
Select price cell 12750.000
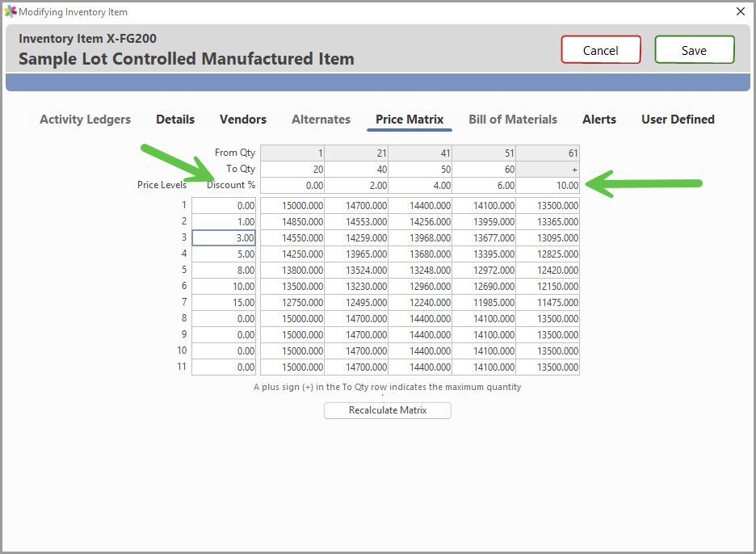pos(292,302)
